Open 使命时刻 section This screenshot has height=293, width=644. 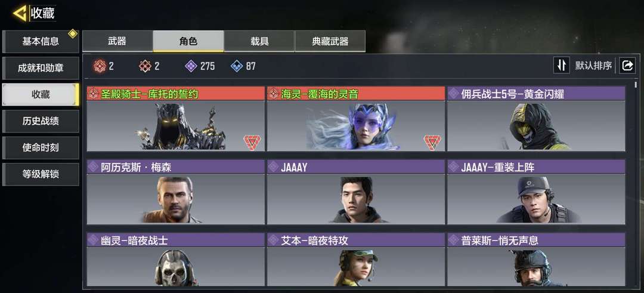(41, 148)
